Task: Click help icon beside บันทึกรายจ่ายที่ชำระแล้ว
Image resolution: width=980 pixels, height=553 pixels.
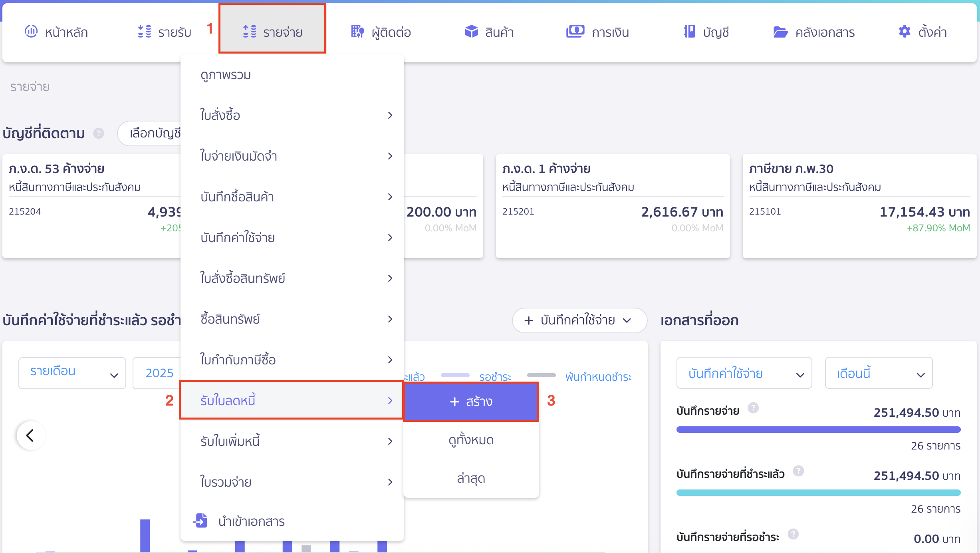Action: [x=798, y=471]
